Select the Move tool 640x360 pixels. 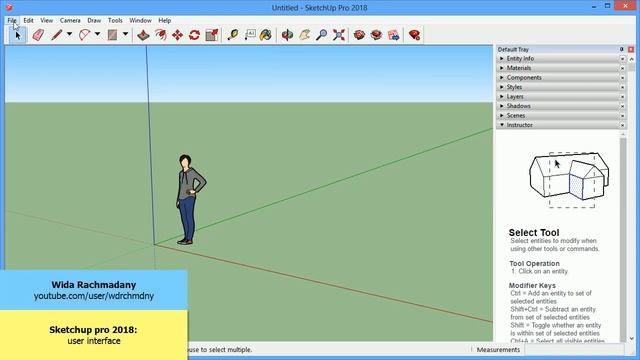coord(177,35)
